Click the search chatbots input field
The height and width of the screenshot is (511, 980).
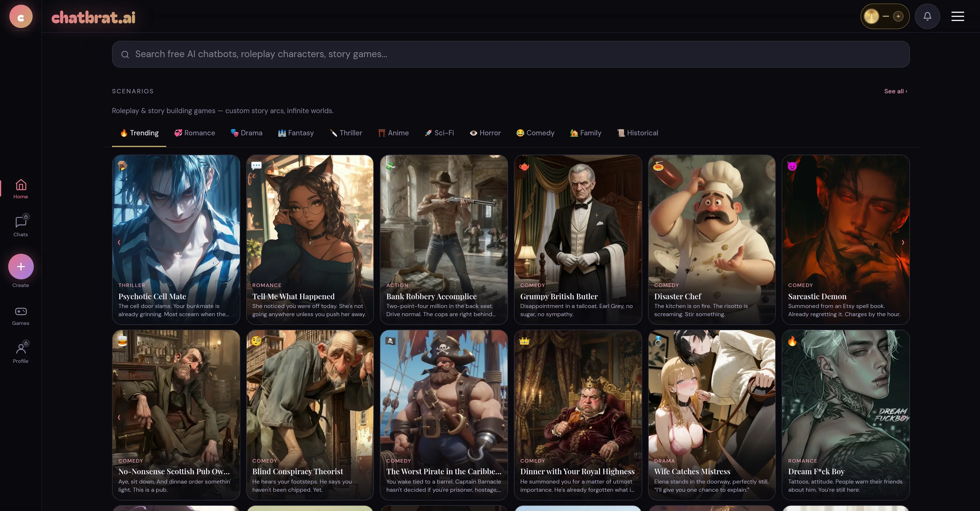tap(510, 55)
